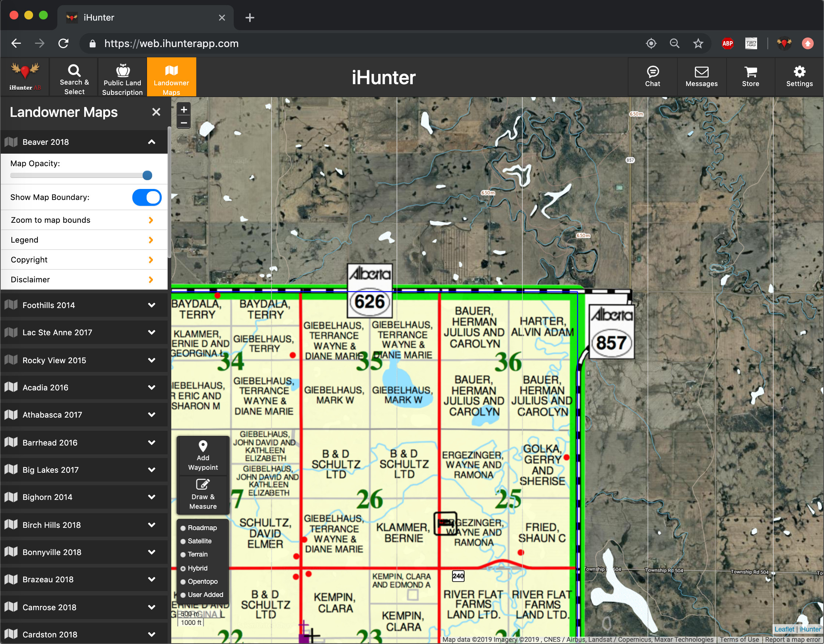The height and width of the screenshot is (644, 824).
Task: Click the location target icon
Action: tap(651, 43)
